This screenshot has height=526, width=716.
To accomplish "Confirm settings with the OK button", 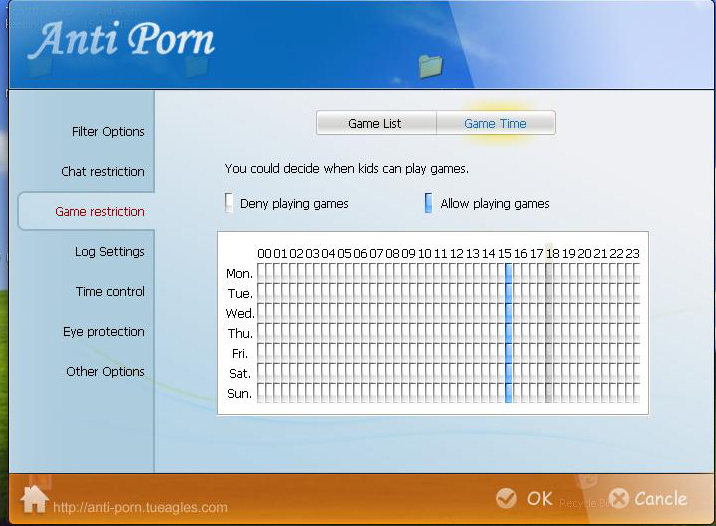I will 524,498.
